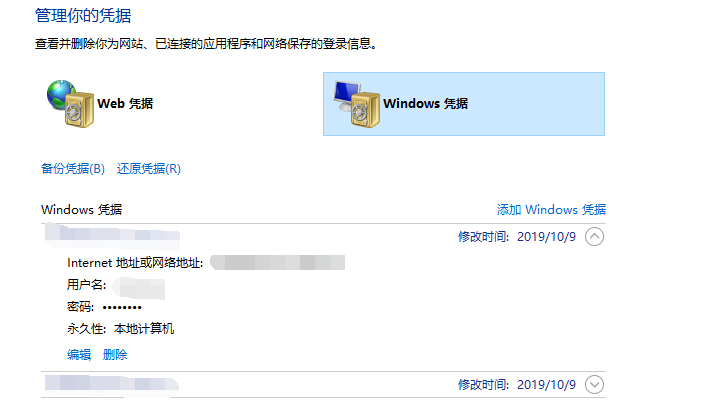This screenshot has width=706, height=407.
Task: Click the 永久性 本地计算机 value
Action: (x=144, y=329)
